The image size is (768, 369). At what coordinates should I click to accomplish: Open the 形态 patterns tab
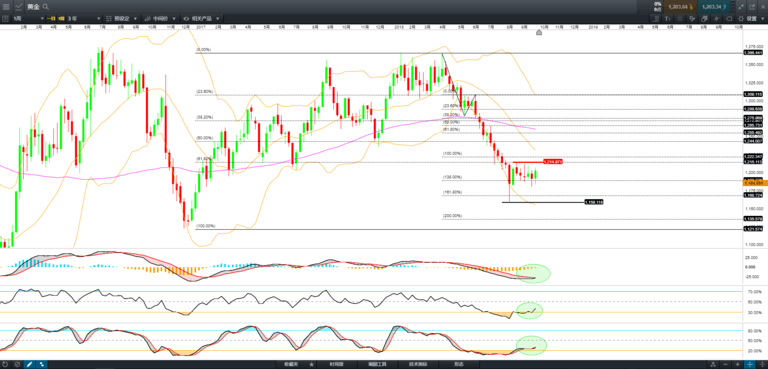[459, 365]
